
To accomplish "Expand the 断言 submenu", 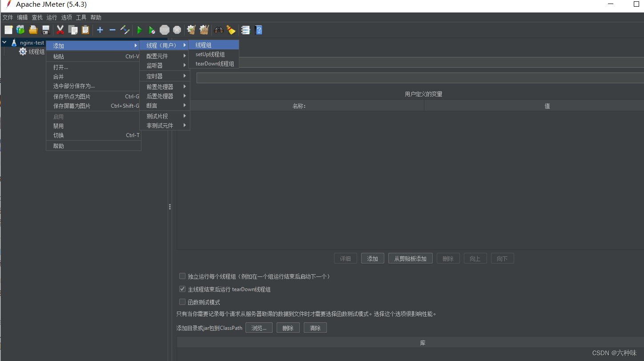I will point(165,105).
